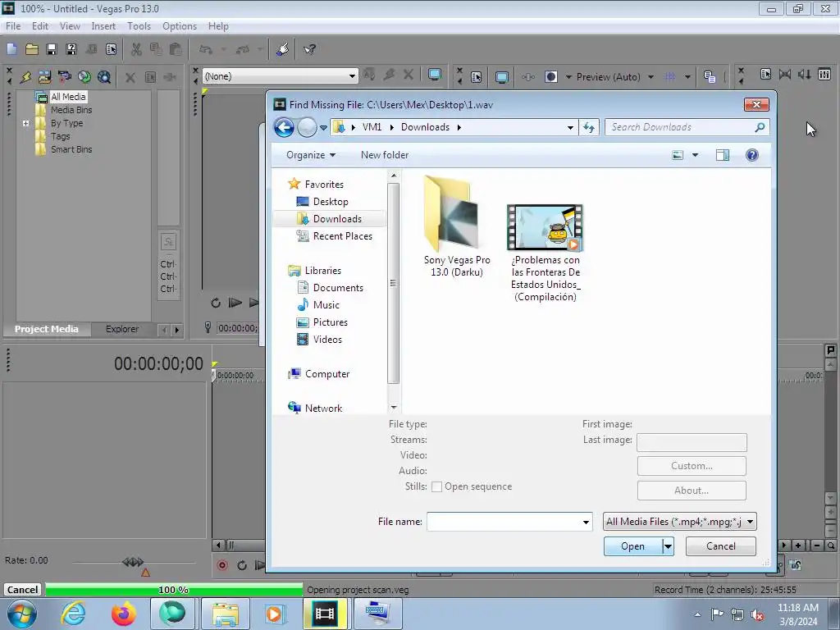
Task: Click the blue Help question mark icon
Action: [x=752, y=155]
